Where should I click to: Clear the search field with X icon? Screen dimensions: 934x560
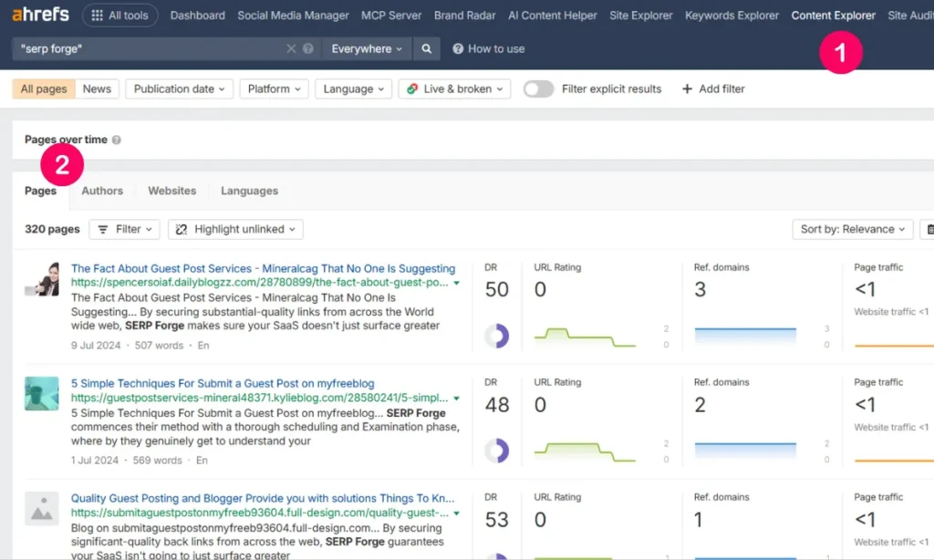coord(291,49)
